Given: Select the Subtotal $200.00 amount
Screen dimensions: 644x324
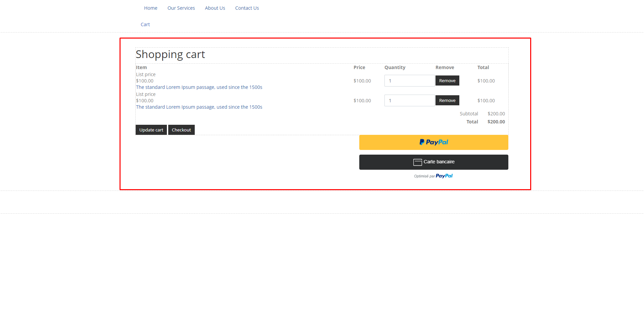Looking at the screenshot, I should click(x=496, y=114).
